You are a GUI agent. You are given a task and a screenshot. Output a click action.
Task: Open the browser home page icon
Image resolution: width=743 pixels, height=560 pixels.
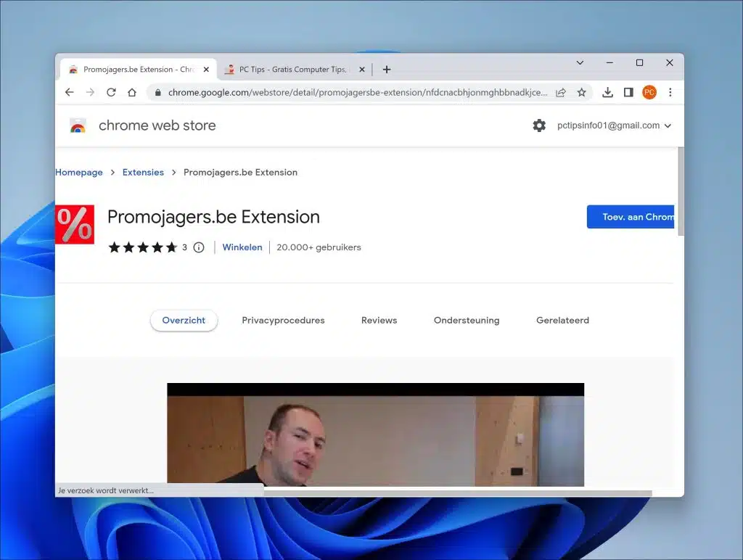coord(132,92)
